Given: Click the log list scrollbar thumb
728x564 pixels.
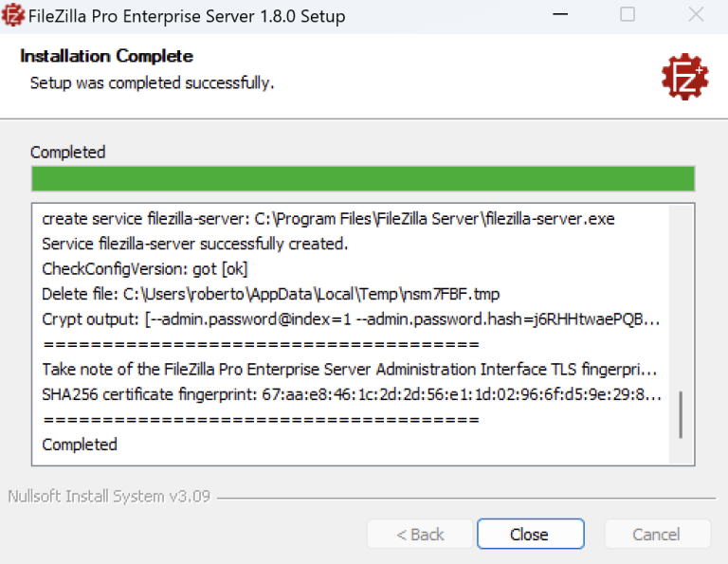Looking at the screenshot, I should [x=681, y=414].
